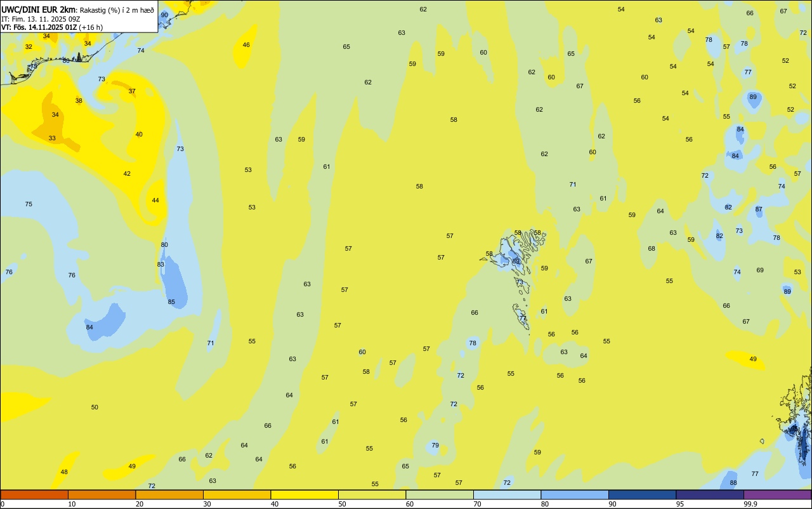This screenshot has height=509, width=812.
Task: Click the 0–10 dark orange legend swatch
Action: tap(34, 494)
